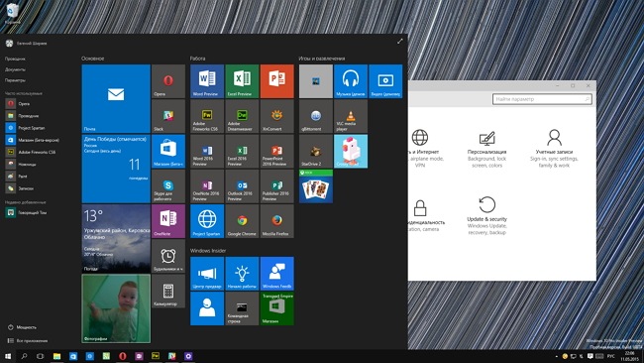This screenshot has width=644, height=363.
Task: Open Говорящий Том under recently added
Action: (26, 212)
